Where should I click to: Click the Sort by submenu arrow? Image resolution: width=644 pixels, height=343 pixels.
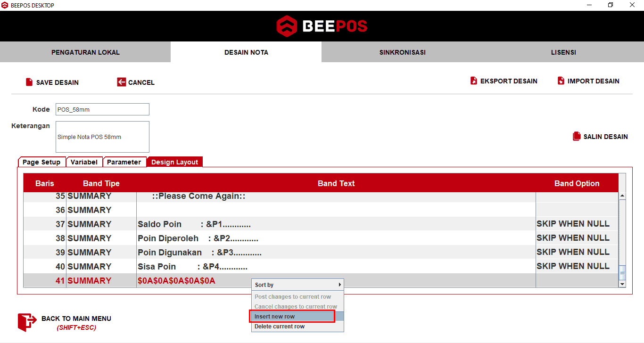[339, 285]
